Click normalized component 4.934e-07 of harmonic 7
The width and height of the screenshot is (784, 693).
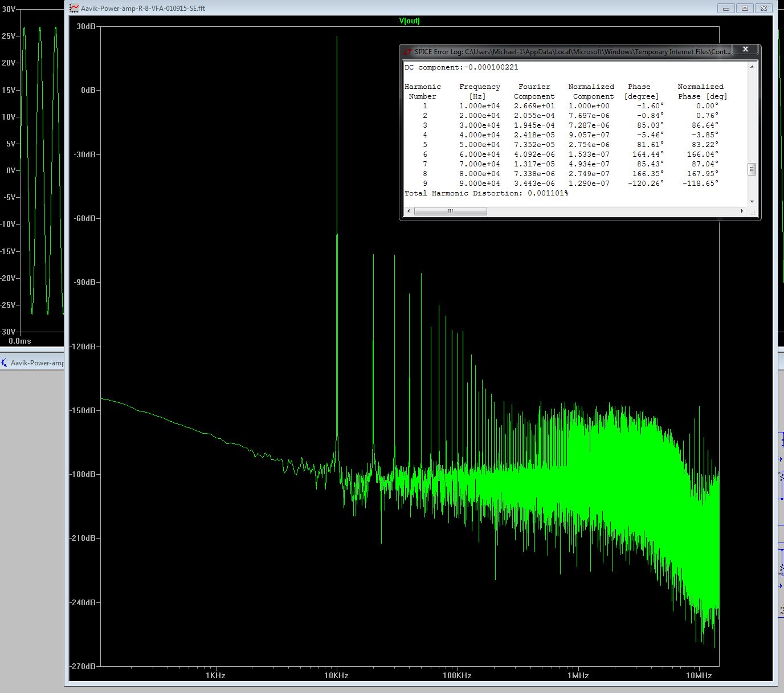coord(589,164)
